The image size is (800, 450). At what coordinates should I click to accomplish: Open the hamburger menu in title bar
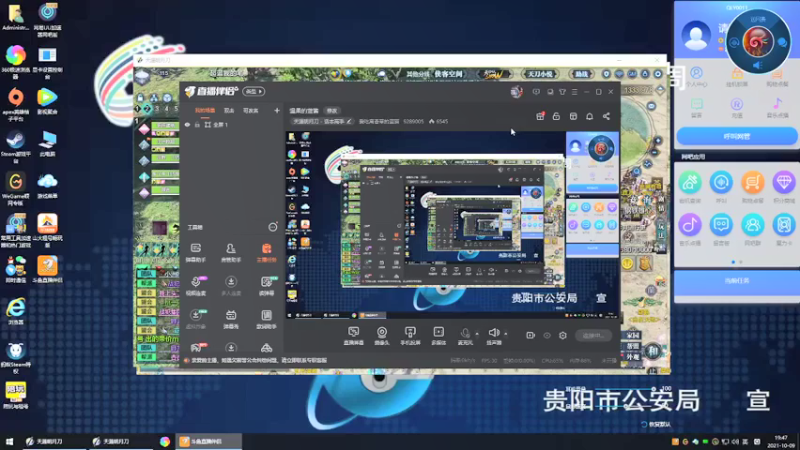coord(574,92)
